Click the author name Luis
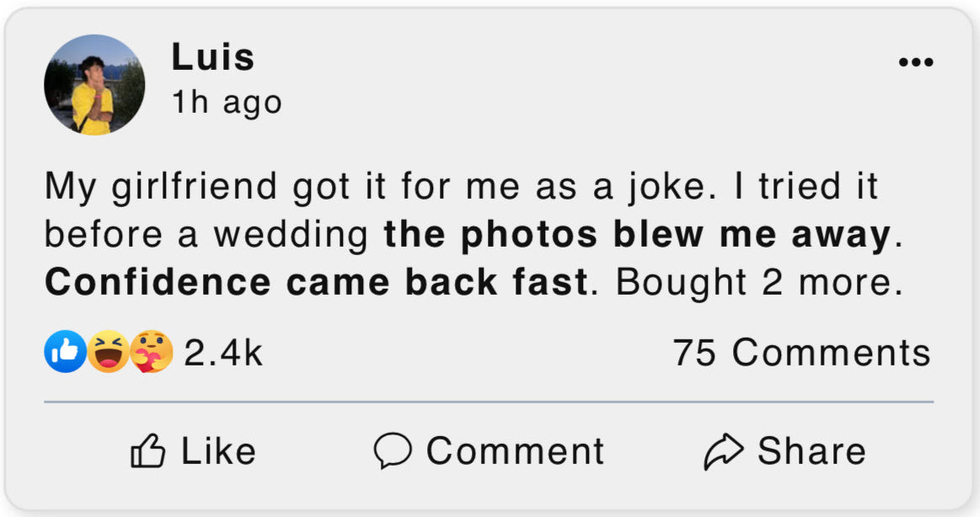 point(212,57)
